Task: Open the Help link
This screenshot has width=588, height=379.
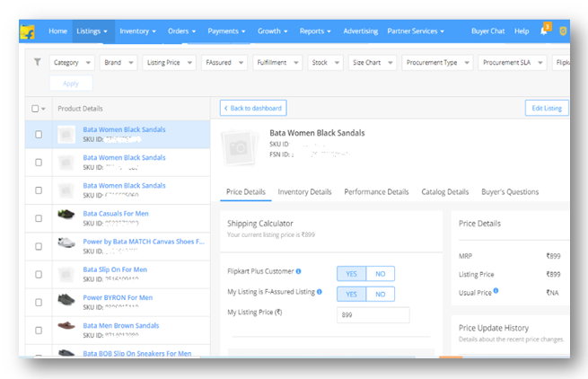Action: (522, 31)
